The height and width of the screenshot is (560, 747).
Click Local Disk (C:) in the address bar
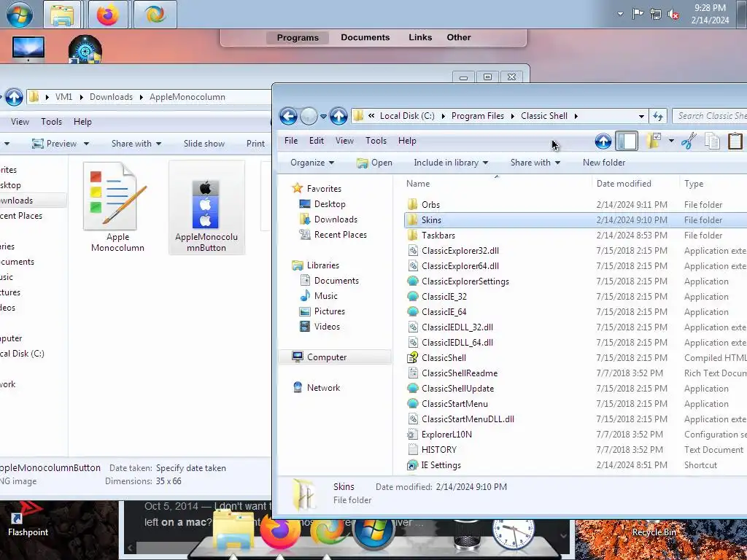[407, 116]
